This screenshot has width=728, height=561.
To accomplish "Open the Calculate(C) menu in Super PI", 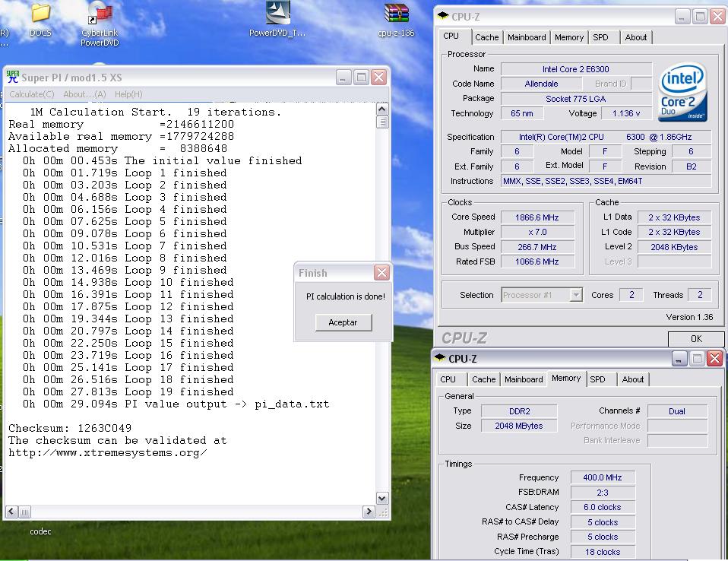I will pyautogui.click(x=32, y=94).
